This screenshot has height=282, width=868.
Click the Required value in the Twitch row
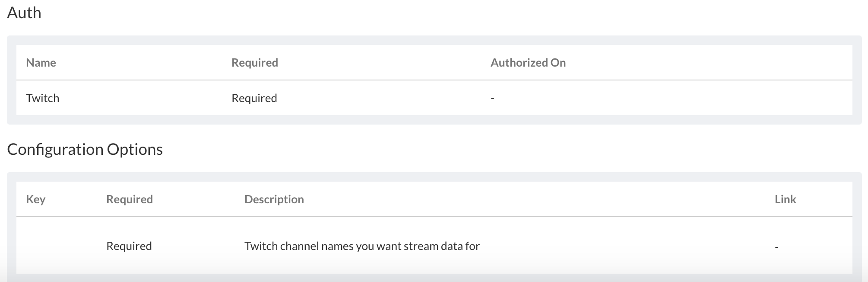point(254,98)
